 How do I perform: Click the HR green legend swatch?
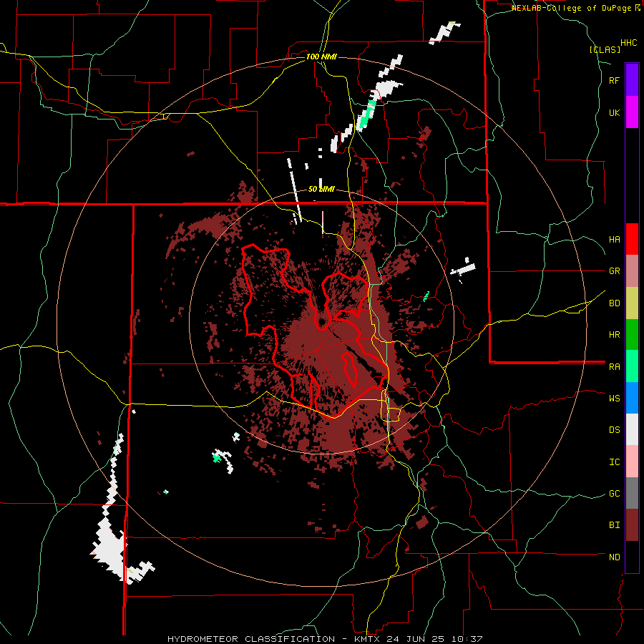(x=632, y=335)
